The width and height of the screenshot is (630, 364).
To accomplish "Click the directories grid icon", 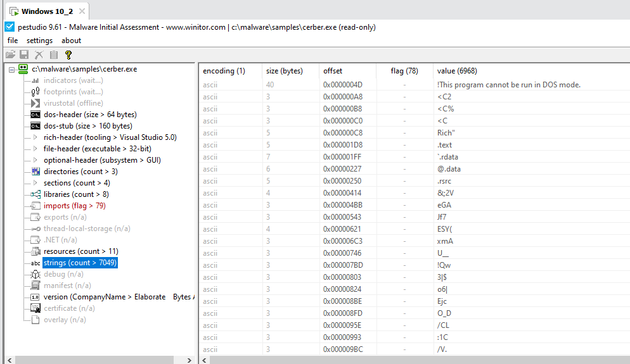I will (35, 172).
